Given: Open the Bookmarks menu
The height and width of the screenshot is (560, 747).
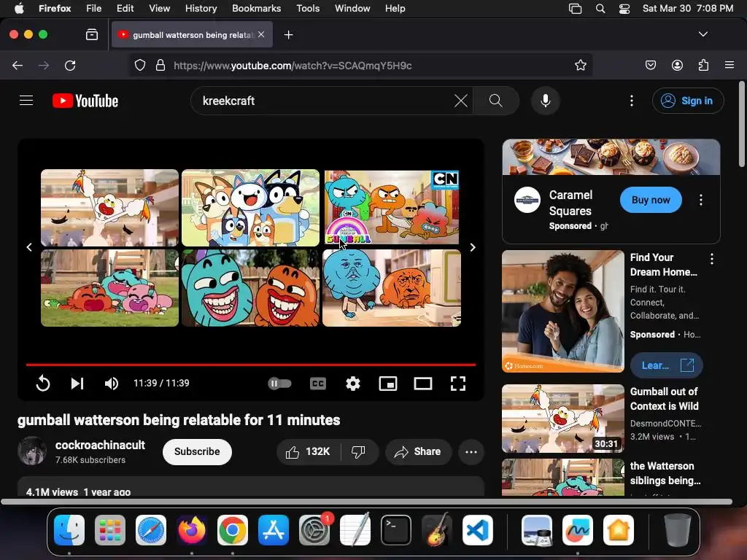Looking at the screenshot, I should (x=256, y=8).
